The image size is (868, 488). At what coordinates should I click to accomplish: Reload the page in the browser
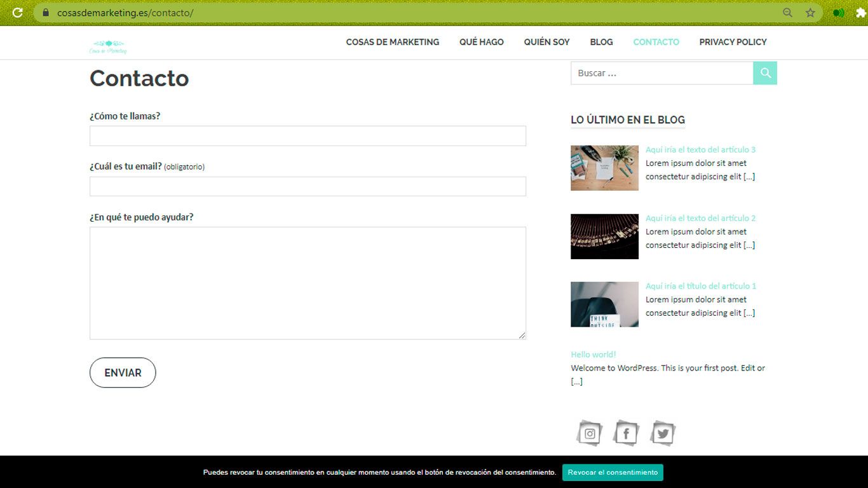pos(18,13)
